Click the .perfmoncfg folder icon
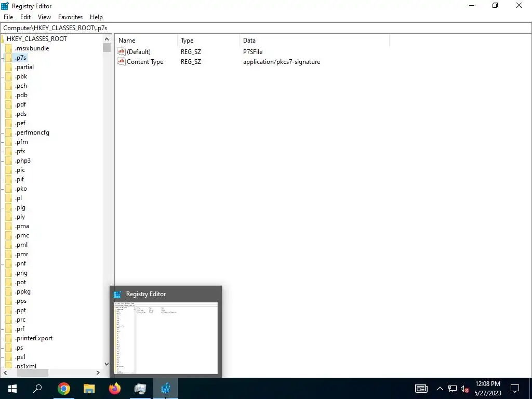 pyautogui.click(x=8, y=132)
